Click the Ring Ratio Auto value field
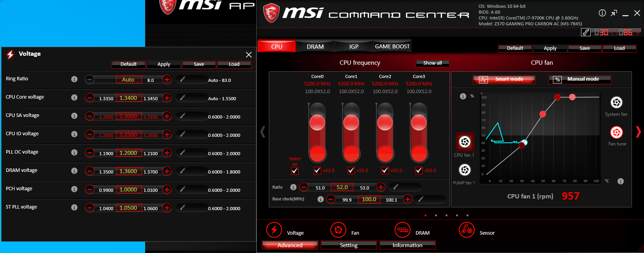The height and width of the screenshot is (253, 644). (129, 80)
